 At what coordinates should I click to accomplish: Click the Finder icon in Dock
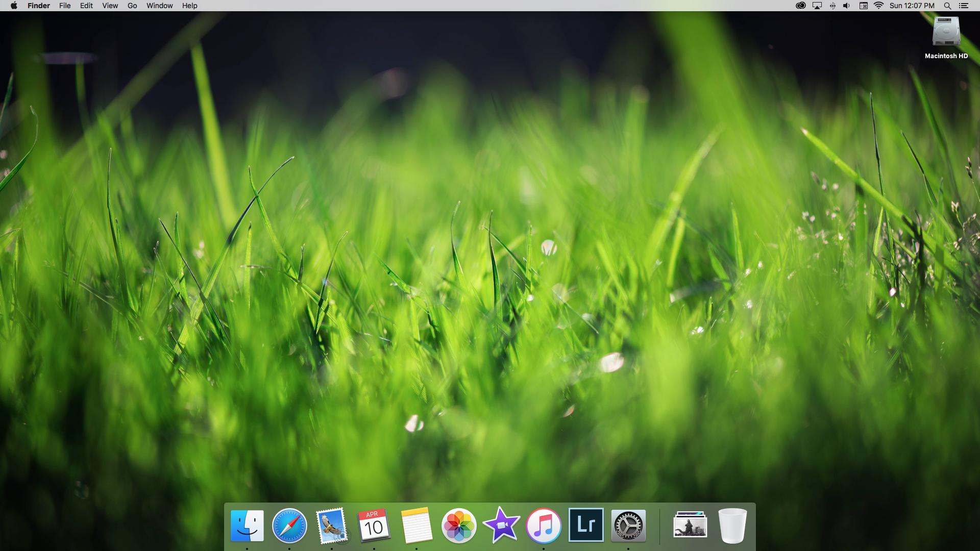(247, 525)
